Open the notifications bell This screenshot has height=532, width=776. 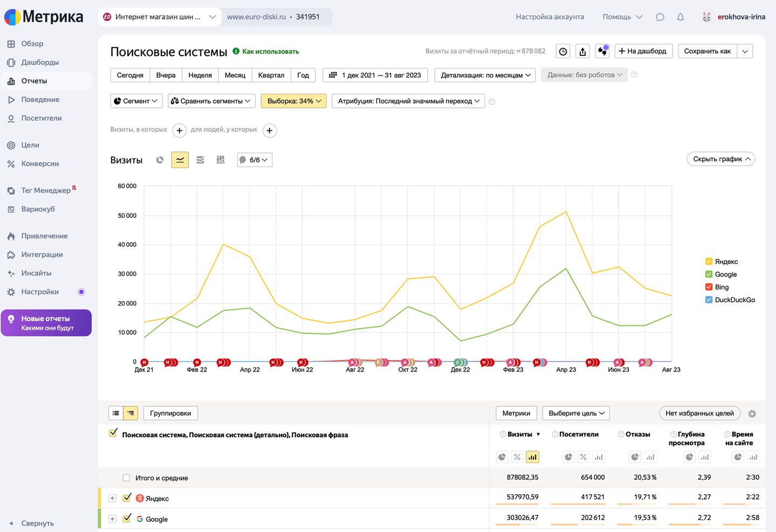click(x=681, y=17)
